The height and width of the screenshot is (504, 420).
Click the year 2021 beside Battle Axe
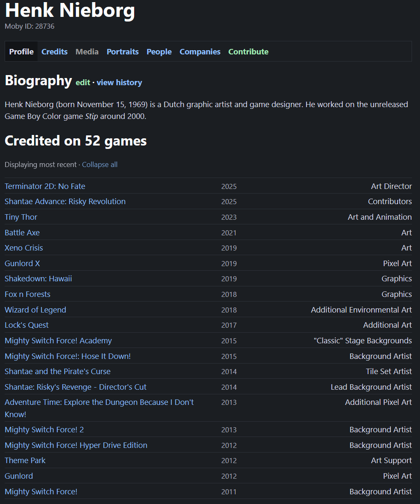(229, 233)
